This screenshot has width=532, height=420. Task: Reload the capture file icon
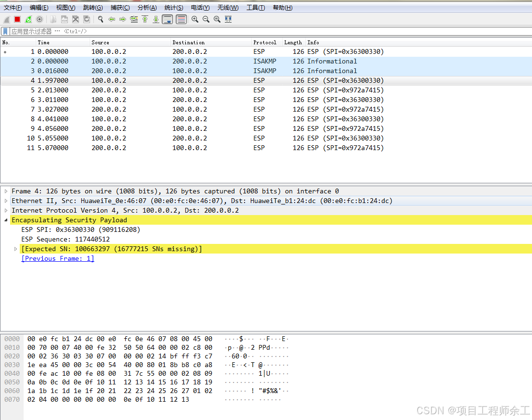pos(87,19)
